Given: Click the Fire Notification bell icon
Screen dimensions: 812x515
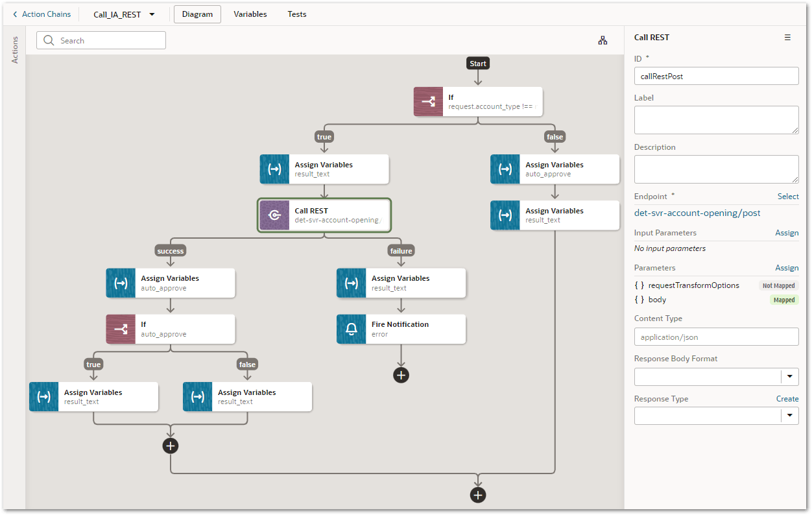Looking at the screenshot, I should click(x=351, y=329).
